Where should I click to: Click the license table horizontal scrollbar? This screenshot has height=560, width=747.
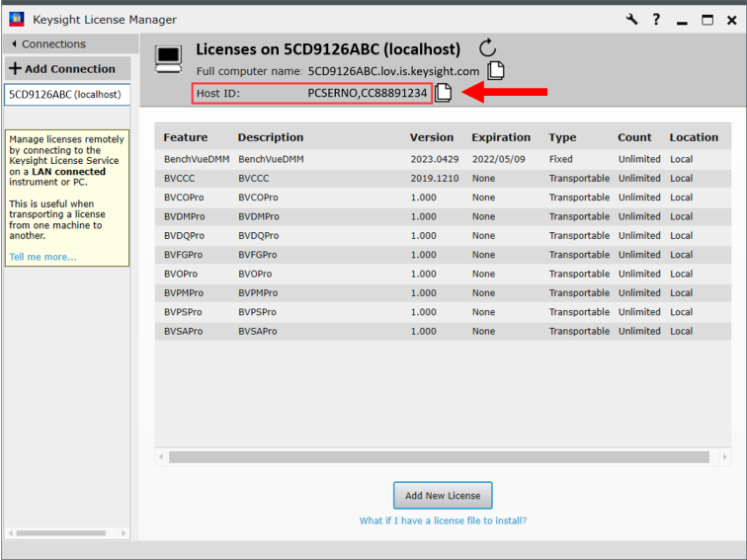[439, 457]
